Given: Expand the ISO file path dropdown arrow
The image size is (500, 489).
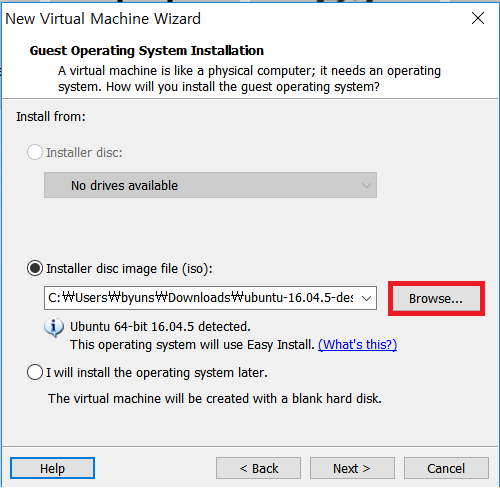Looking at the screenshot, I should [x=366, y=298].
